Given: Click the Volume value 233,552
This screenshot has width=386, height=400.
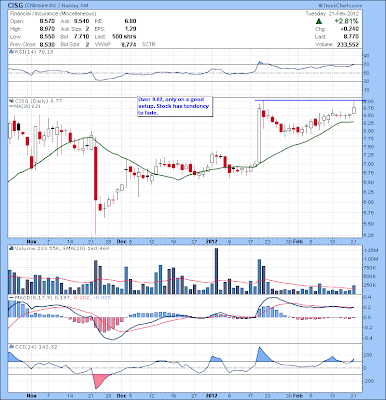Looking at the screenshot, I should point(348,44).
